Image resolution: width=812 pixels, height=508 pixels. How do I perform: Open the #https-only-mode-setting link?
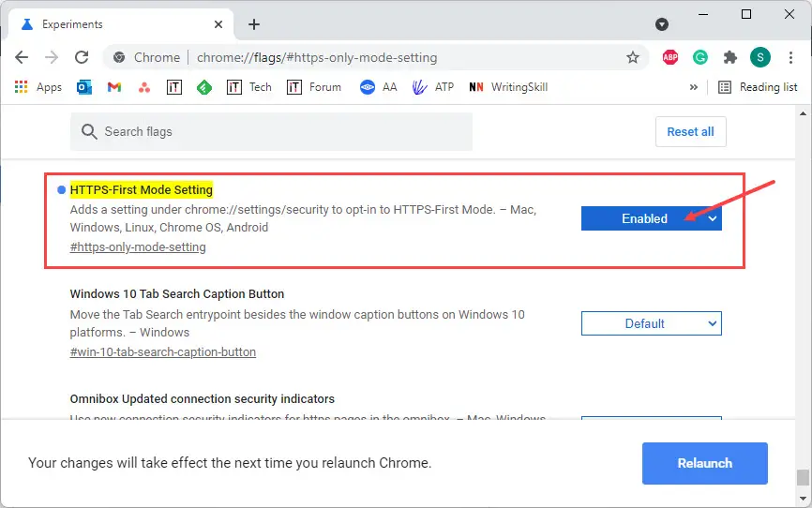[138, 247]
